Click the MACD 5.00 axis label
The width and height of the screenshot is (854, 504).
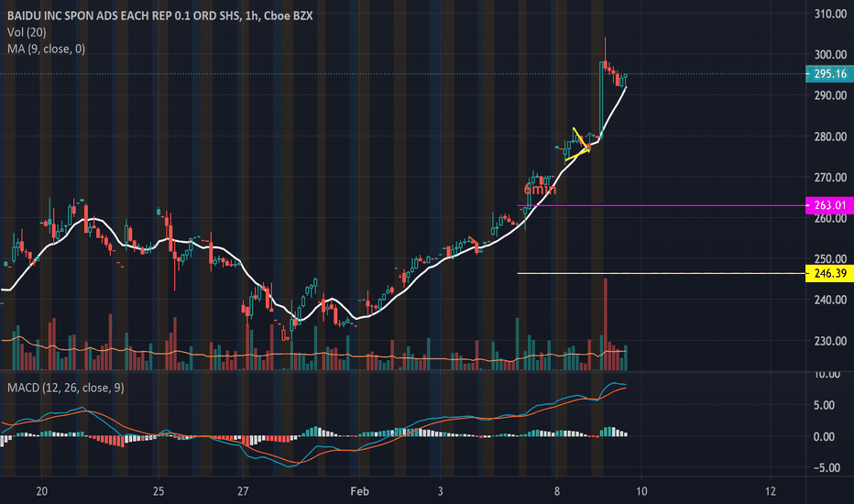(x=824, y=405)
